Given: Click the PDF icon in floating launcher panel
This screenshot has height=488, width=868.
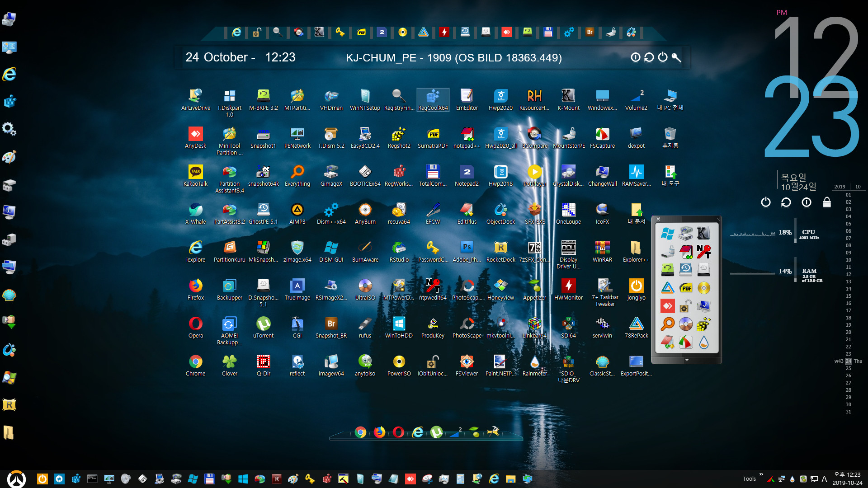Looking at the screenshot, I should tap(686, 288).
